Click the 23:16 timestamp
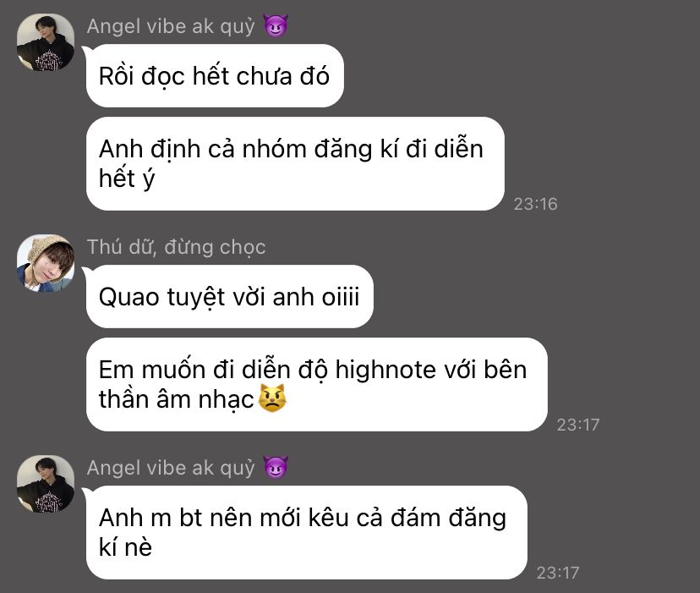This screenshot has height=593, width=700. pos(535,204)
